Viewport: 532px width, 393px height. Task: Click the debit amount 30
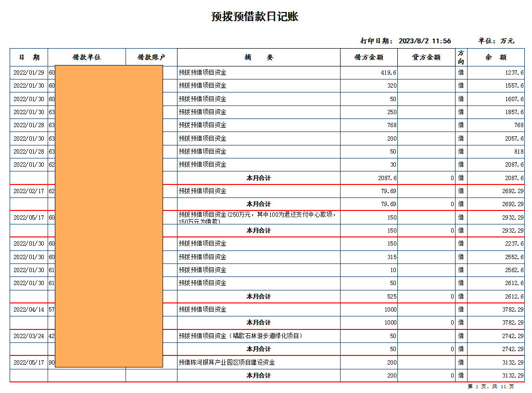point(393,165)
